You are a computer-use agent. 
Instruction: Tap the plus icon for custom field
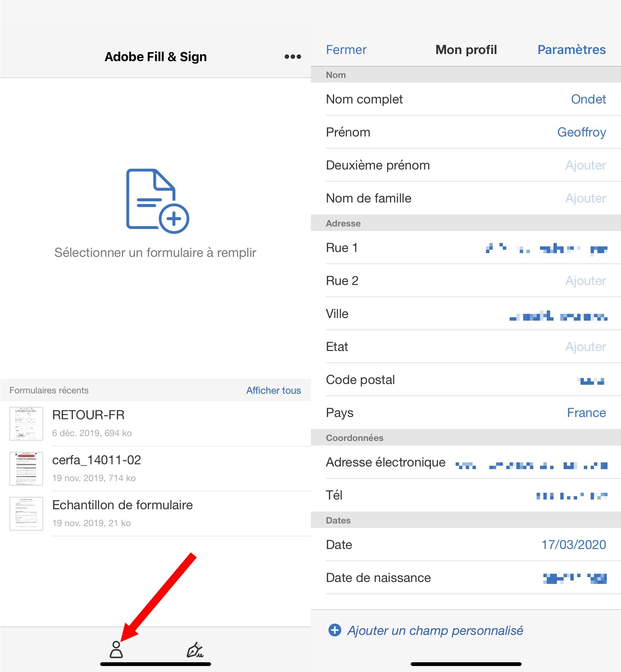point(334,630)
